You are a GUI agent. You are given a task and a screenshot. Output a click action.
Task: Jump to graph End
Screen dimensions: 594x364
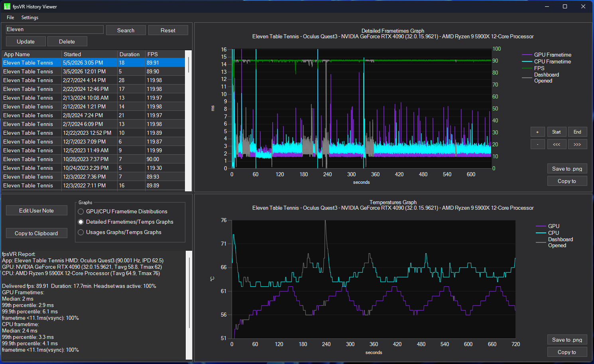tap(577, 132)
